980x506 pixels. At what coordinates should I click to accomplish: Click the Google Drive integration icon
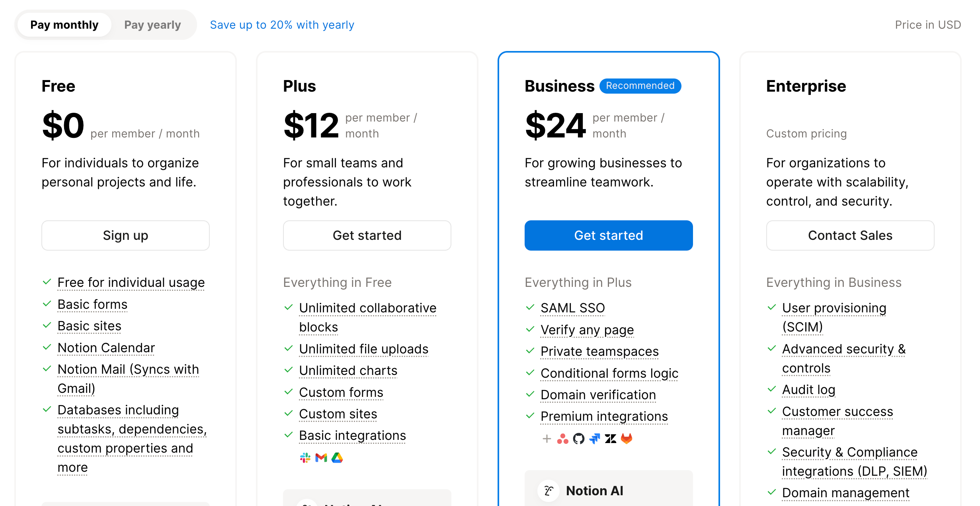(337, 458)
